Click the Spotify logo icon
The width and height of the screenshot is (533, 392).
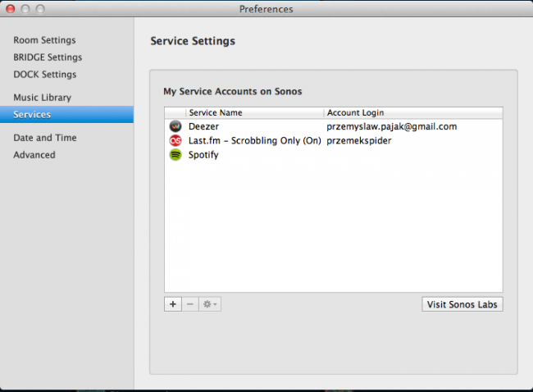click(175, 155)
